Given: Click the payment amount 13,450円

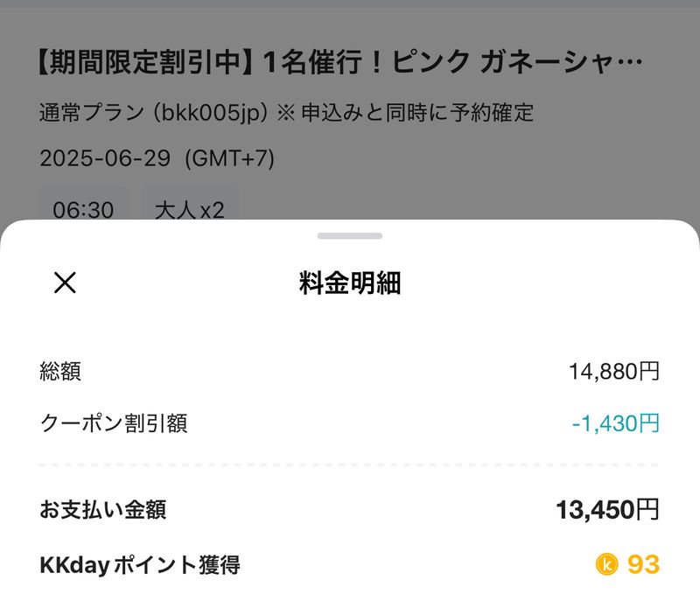Looking at the screenshot, I should click(607, 510).
